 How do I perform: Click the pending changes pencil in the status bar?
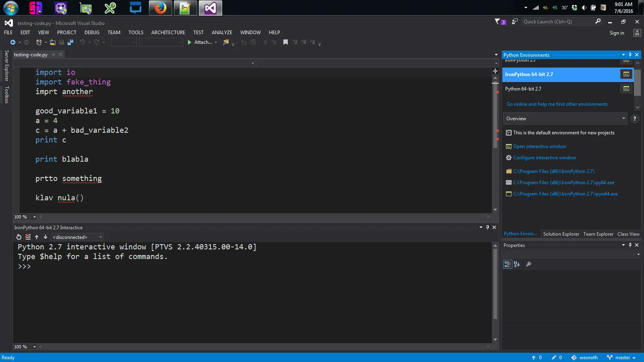[554, 358]
